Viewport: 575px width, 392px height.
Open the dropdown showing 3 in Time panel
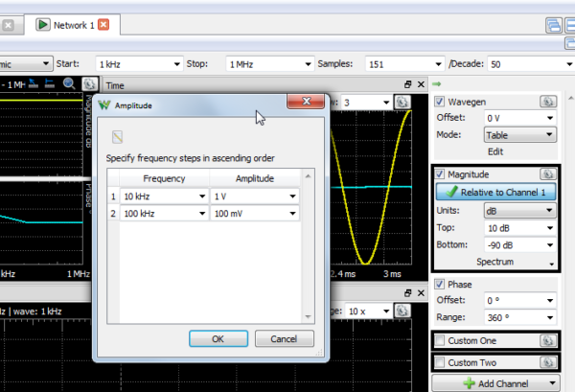[x=386, y=103]
